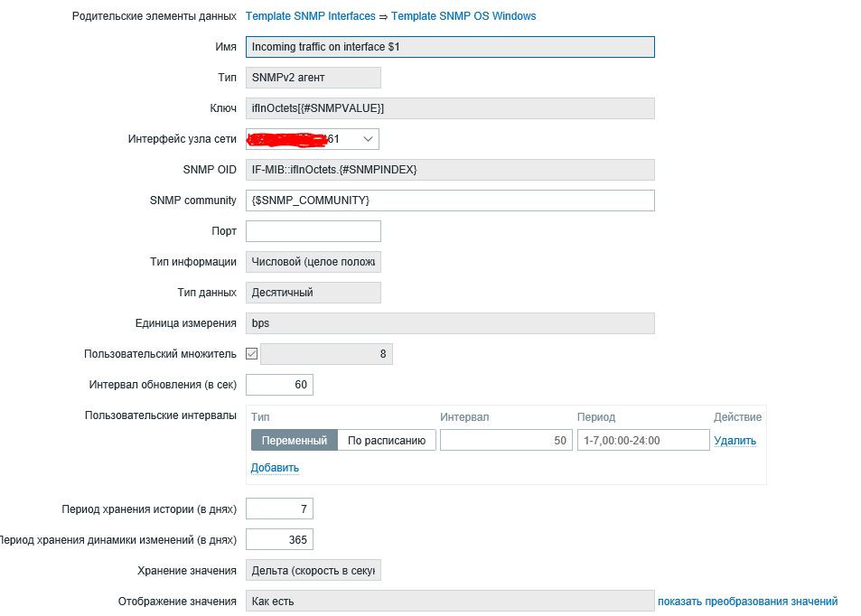Click the custom interval value field

pos(506,441)
